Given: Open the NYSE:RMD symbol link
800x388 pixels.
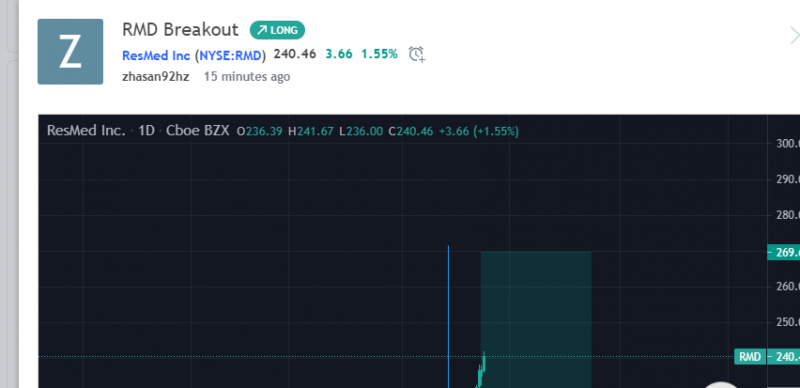Looking at the screenshot, I should (231, 55).
